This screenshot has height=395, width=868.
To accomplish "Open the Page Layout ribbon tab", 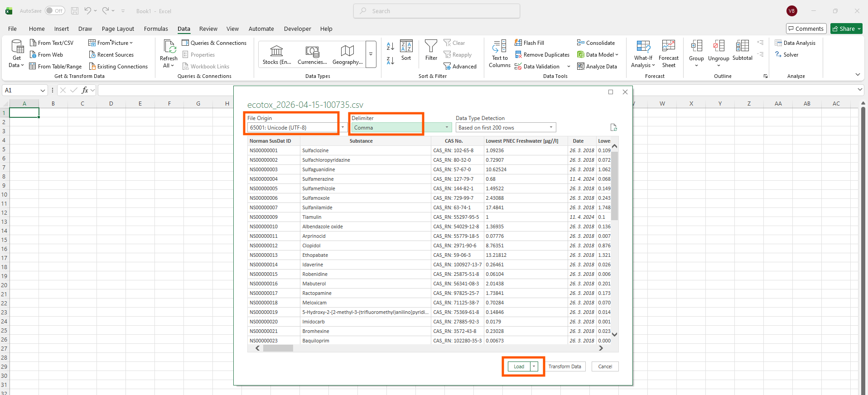I will 118,29.
